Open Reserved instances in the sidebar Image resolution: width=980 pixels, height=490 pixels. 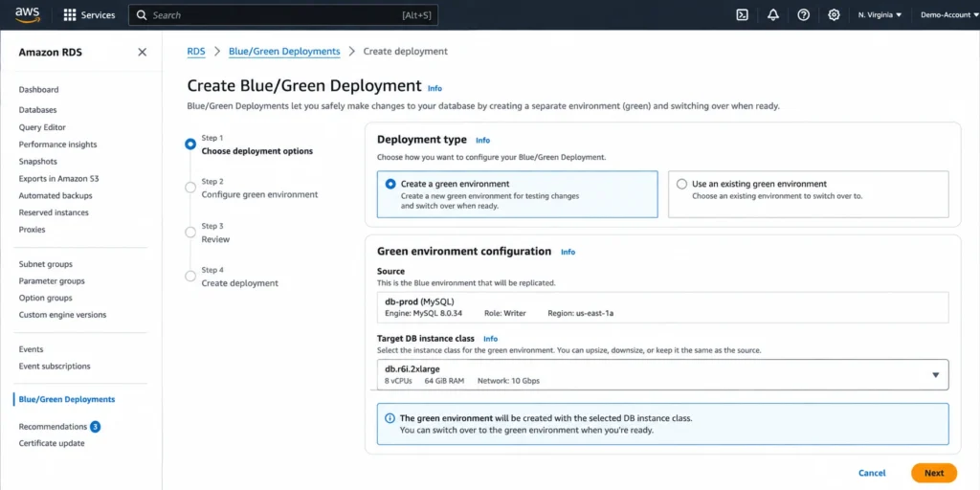coord(54,212)
